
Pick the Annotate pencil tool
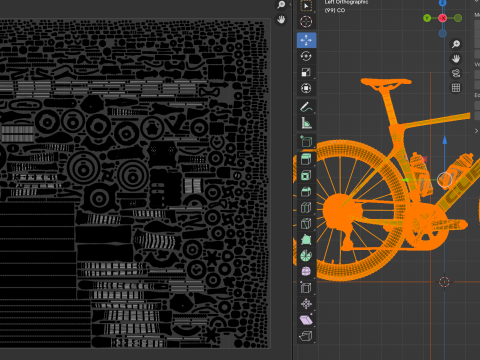[x=306, y=107]
